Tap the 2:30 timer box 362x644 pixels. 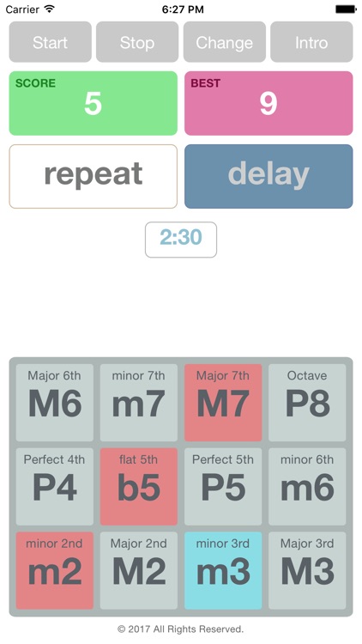click(x=181, y=240)
